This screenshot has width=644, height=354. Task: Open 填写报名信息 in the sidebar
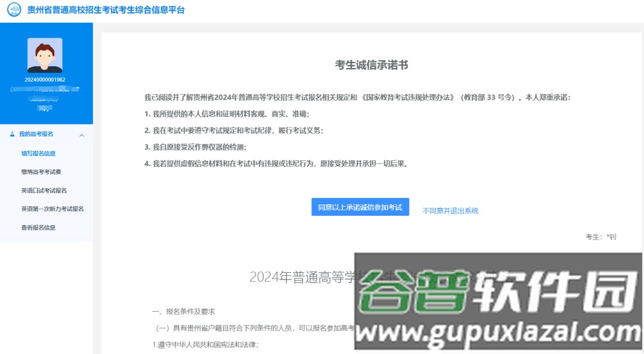(38, 154)
